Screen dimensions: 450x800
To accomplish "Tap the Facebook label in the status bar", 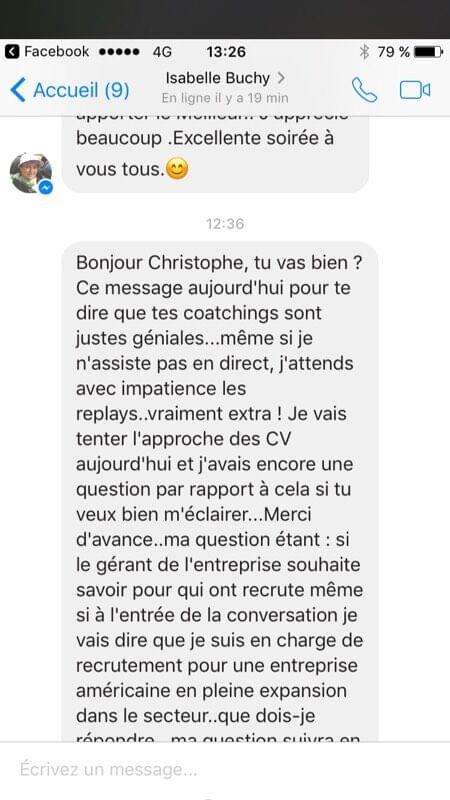I will pos(56,52).
